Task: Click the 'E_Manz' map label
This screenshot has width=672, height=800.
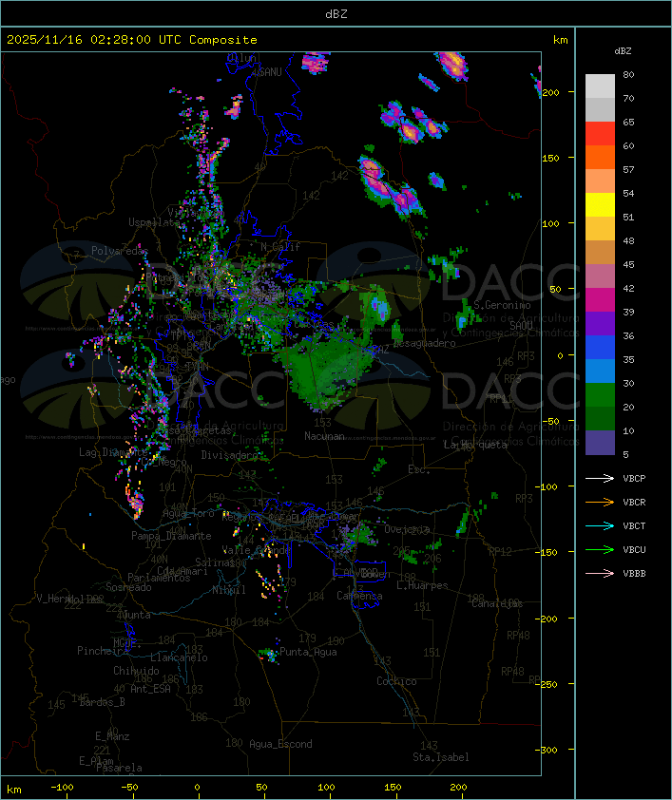Action: (x=112, y=736)
